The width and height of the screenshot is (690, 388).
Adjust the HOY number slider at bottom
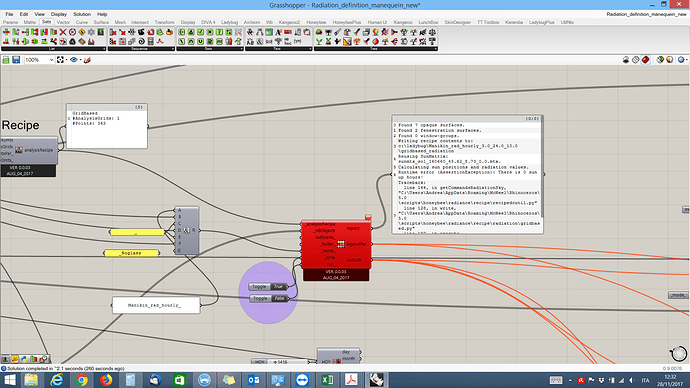[280, 362]
